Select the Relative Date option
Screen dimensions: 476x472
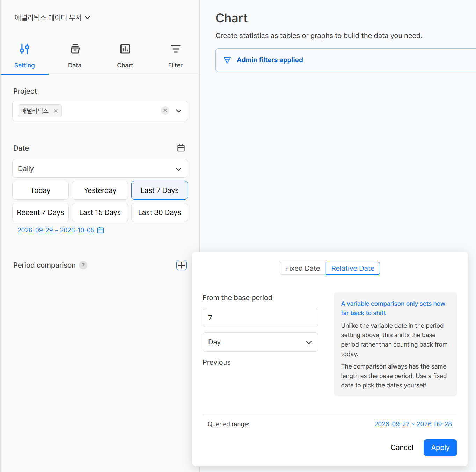pos(353,268)
